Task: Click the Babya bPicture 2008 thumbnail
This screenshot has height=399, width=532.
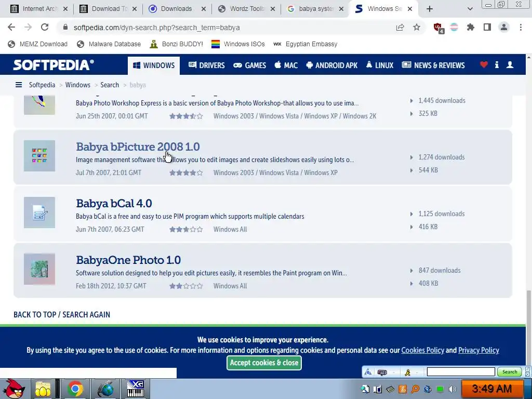Action: (39, 156)
